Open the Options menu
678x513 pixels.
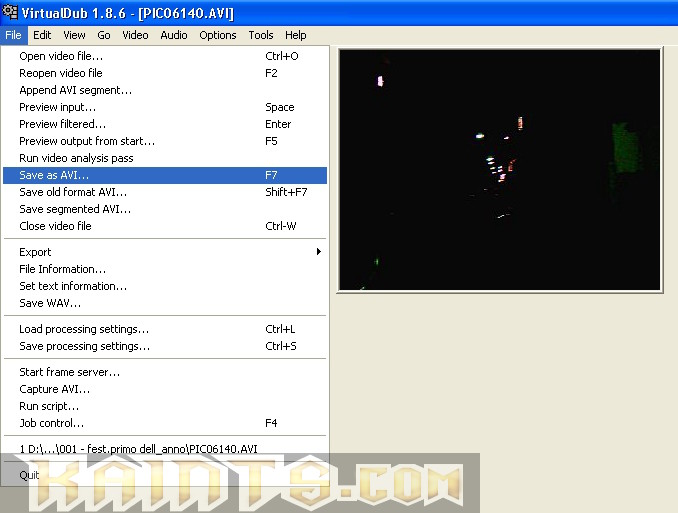tap(217, 35)
